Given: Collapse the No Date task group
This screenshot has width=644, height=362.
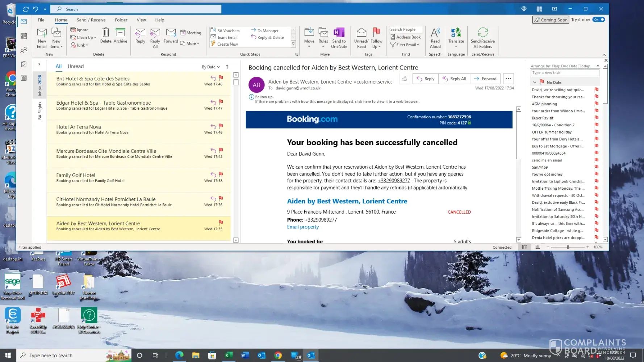Looking at the screenshot, I should pyautogui.click(x=535, y=83).
